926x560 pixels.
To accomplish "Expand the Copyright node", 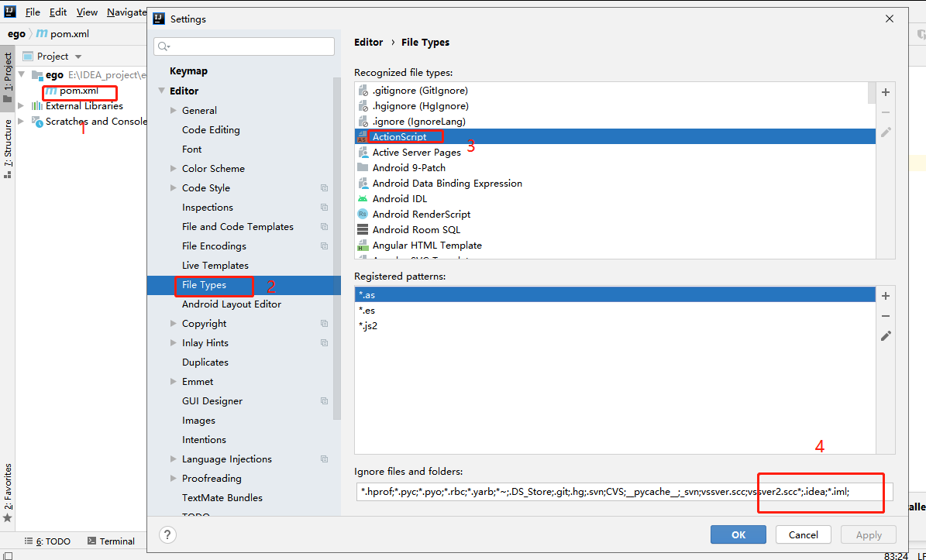I will (173, 323).
